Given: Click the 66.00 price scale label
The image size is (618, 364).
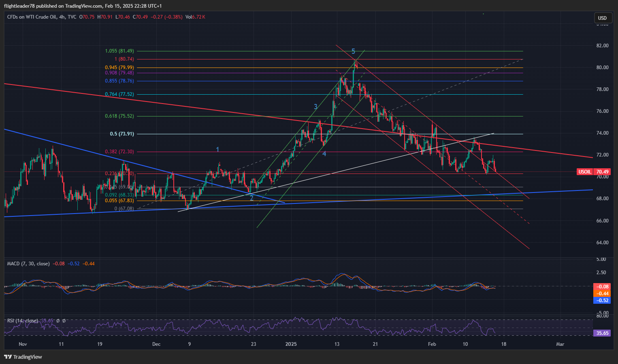Looking at the screenshot, I should (603, 221).
